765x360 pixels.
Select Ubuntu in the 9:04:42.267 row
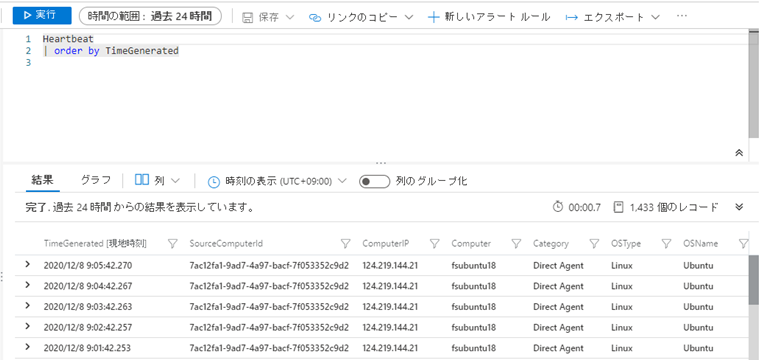click(698, 286)
